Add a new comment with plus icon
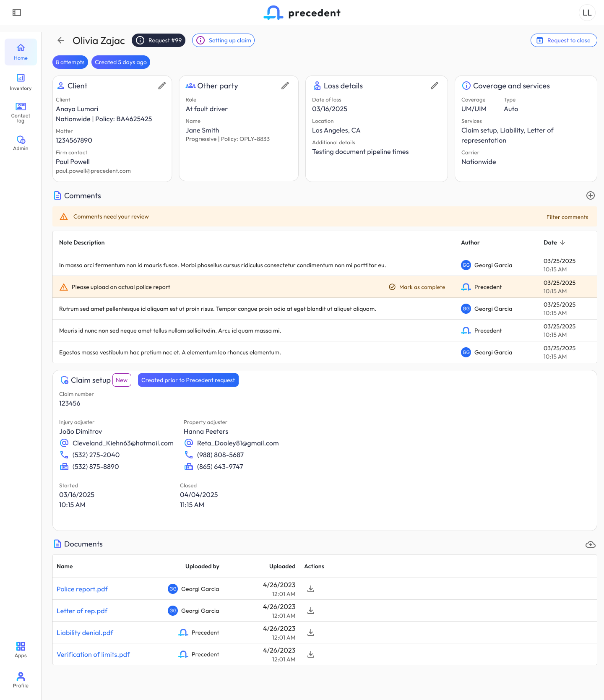This screenshot has width=604, height=700. [x=591, y=195]
